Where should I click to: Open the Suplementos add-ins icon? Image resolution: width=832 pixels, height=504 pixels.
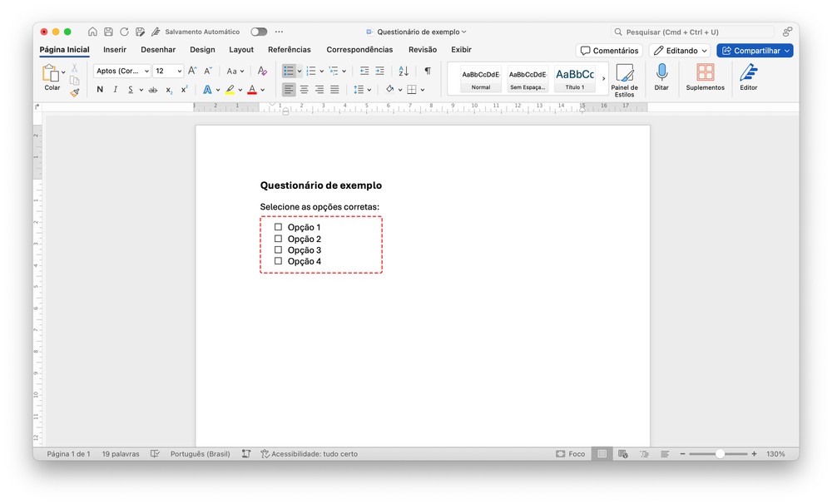click(x=705, y=73)
